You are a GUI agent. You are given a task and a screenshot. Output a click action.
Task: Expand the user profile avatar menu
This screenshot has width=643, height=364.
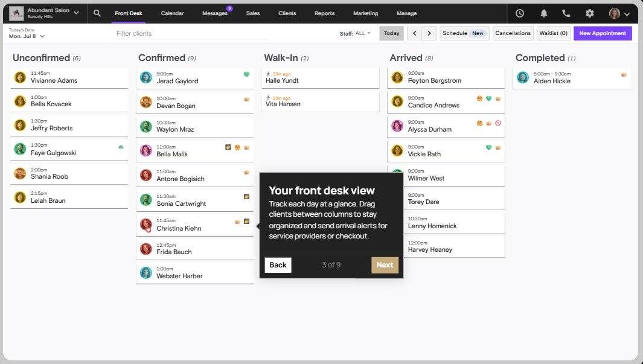pyautogui.click(x=619, y=14)
